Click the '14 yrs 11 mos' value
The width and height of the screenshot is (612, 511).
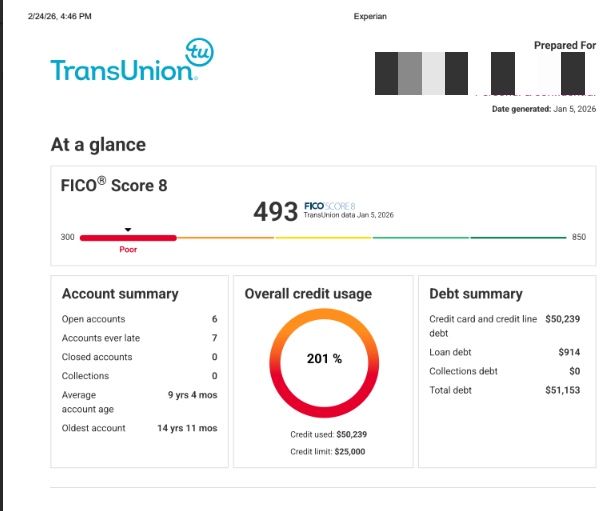(x=187, y=428)
